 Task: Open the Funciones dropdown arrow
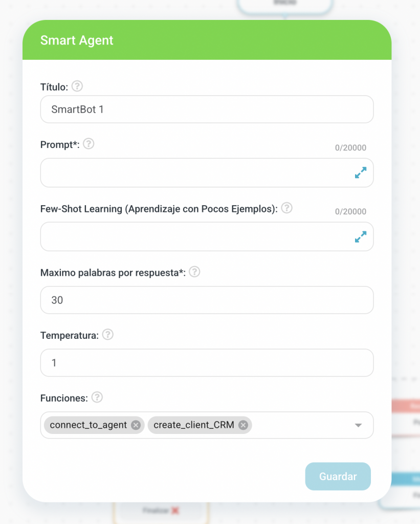click(358, 425)
